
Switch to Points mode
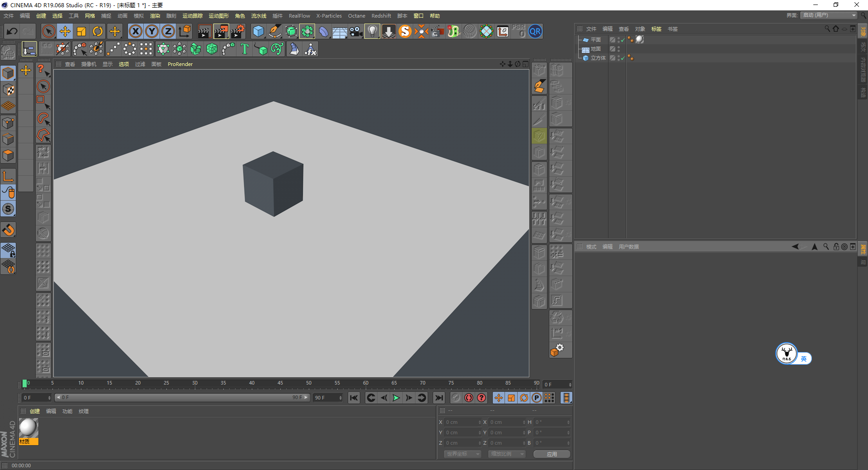(8, 123)
